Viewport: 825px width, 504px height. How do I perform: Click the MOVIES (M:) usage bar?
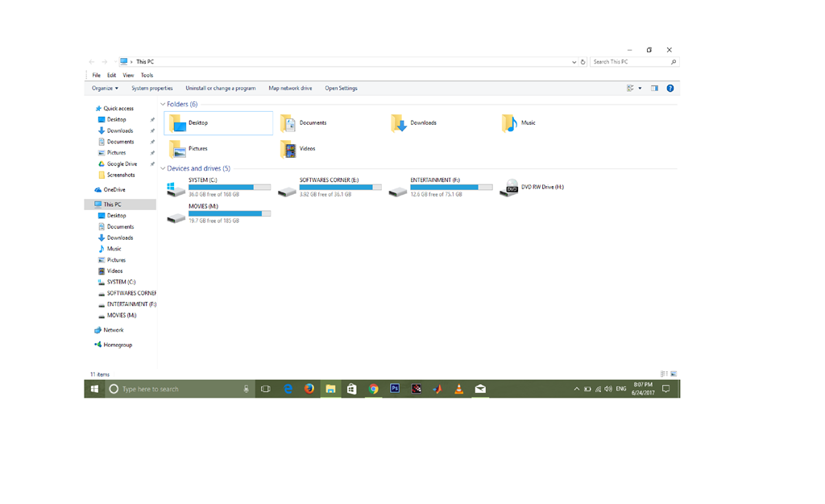(x=230, y=213)
